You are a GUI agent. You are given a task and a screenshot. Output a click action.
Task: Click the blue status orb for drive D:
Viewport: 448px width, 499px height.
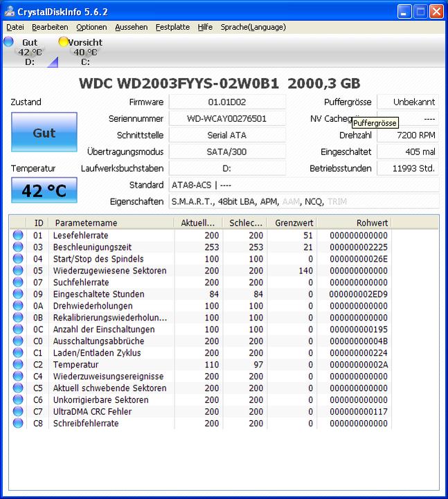pyautogui.click(x=8, y=42)
